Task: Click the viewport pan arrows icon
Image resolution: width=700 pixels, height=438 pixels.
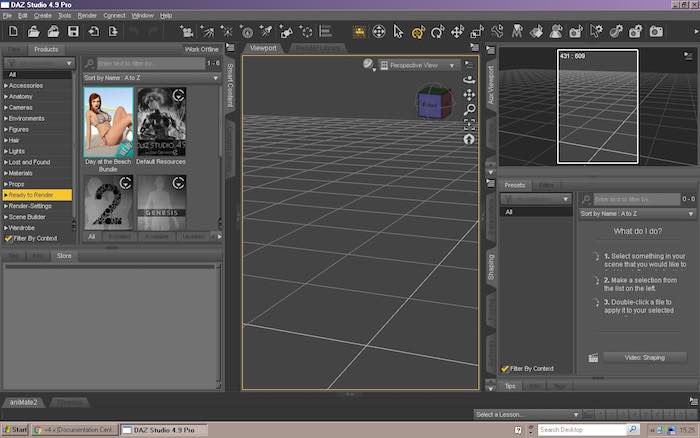Action: click(469, 95)
